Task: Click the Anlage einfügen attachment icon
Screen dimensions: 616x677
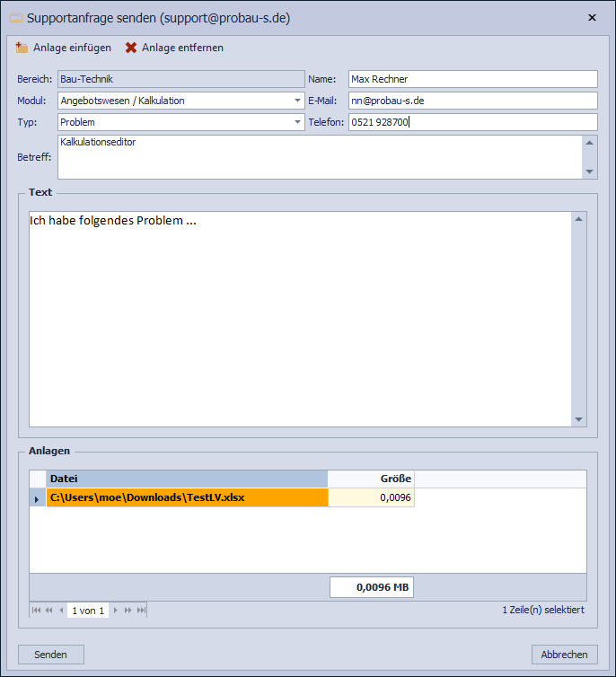Action: pyautogui.click(x=22, y=48)
